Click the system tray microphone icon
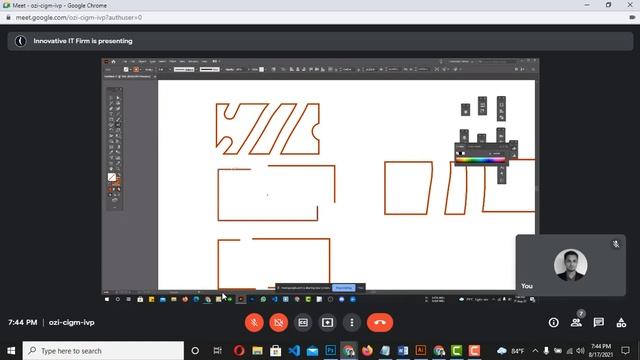 tap(546, 351)
